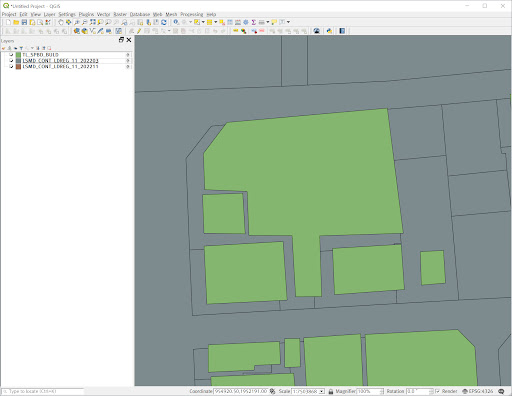
Task: Click the EPSG:4326 CRS button
Action: (478, 391)
